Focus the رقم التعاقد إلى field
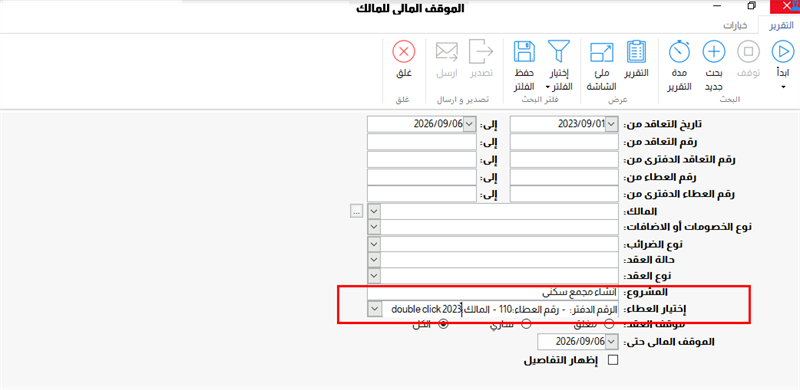Screen dimensions: 800x390 pyautogui.click(x=421, y=142)
